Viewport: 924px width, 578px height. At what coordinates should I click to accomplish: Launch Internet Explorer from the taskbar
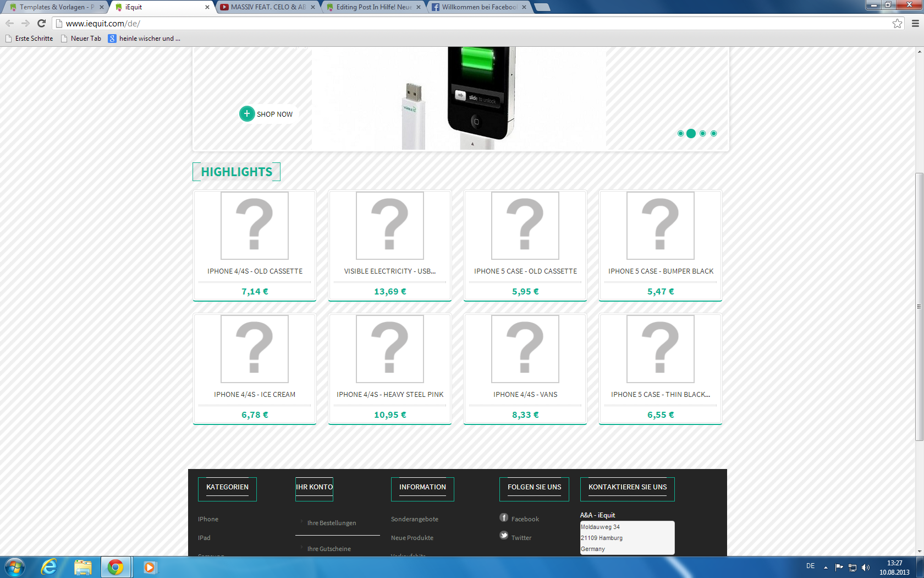50,567
